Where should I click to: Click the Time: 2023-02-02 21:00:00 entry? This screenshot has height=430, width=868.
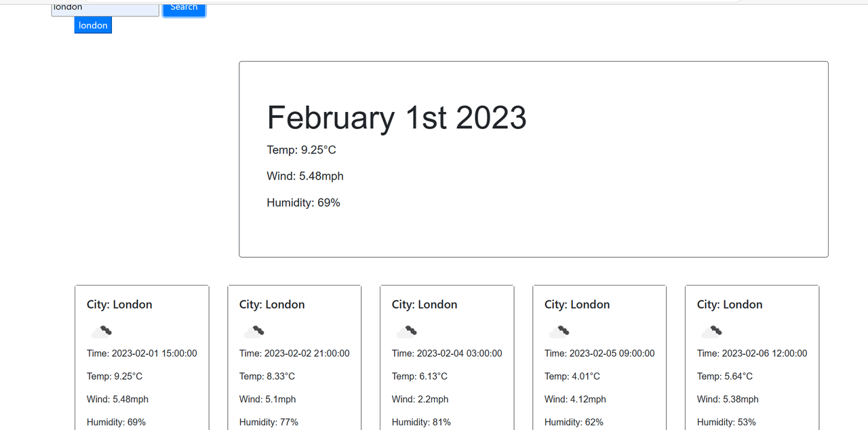coord(294,353)
